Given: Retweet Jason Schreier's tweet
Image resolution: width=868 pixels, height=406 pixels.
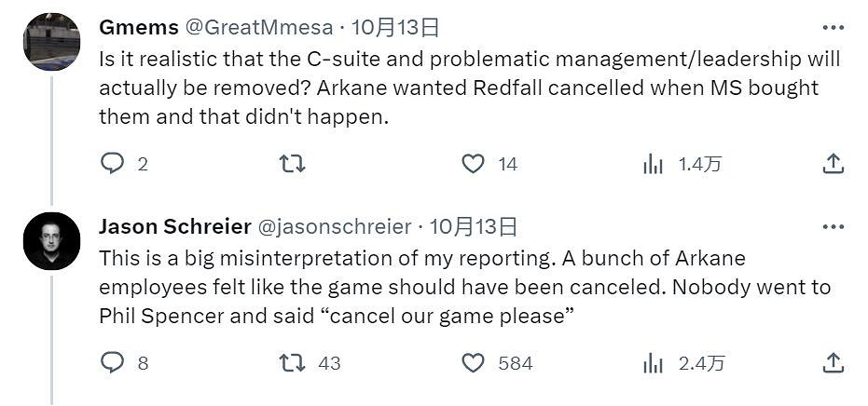Looking at the screenshot, I should (292, 362).
